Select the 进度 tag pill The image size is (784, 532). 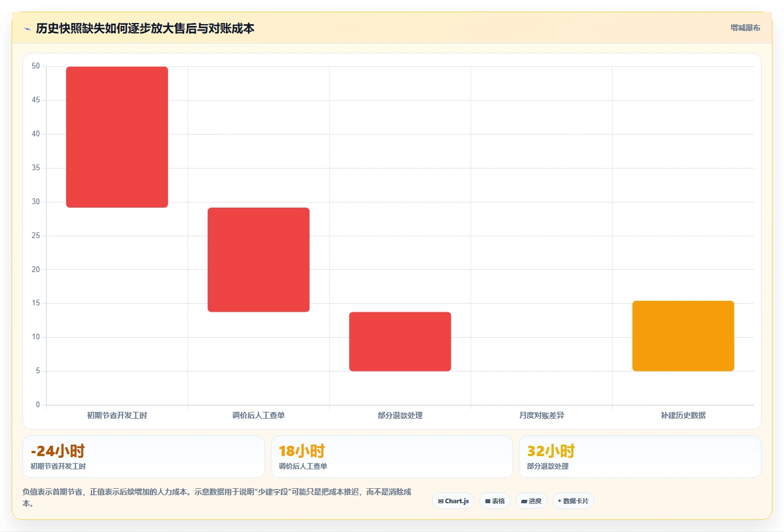[531, 501]
